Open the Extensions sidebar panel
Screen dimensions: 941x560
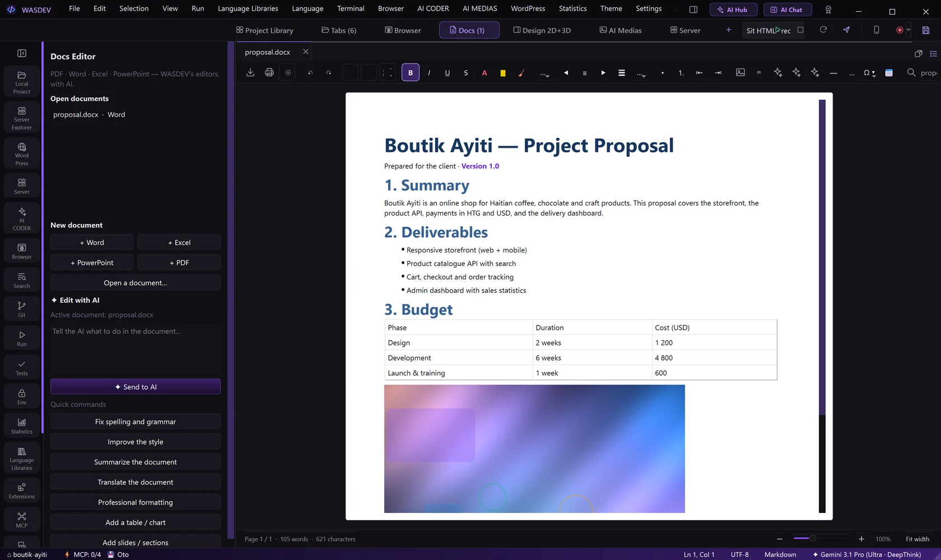[22, 491]
